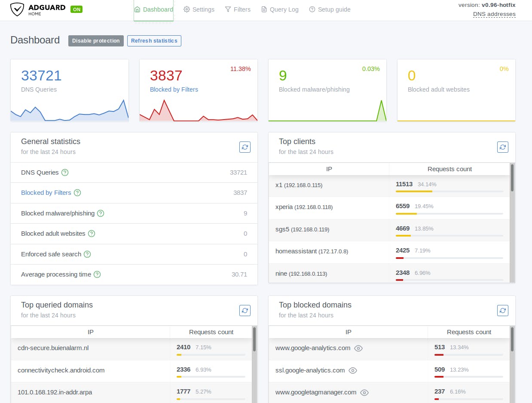The image size is (532, 403).
Task: Open the DNS addresses link
Action: 494,14
